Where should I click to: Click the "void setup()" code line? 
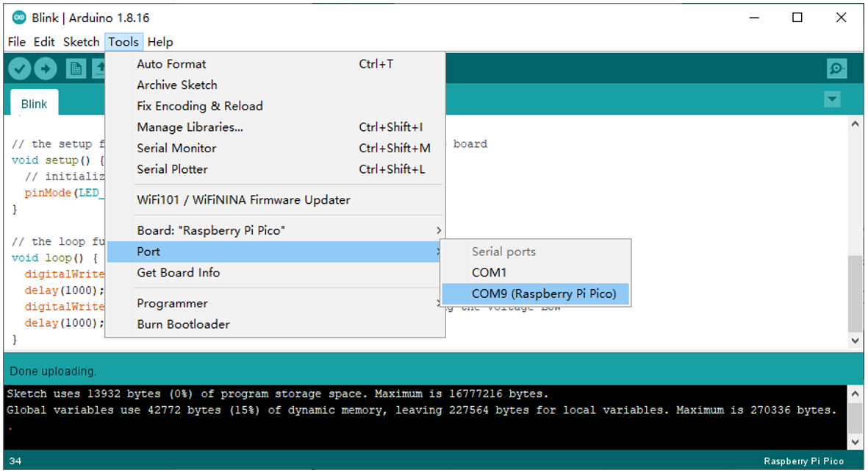pyautogui.click(x=57, y=160)
